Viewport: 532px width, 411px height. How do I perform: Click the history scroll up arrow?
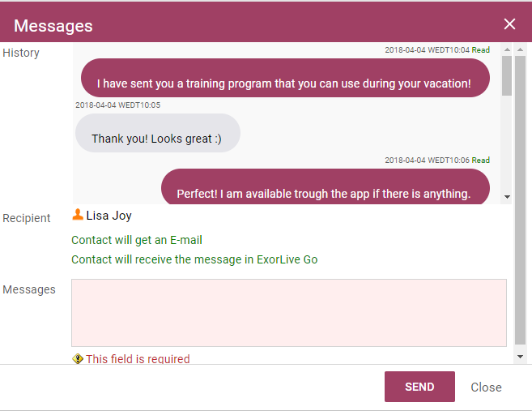[507, 50]
